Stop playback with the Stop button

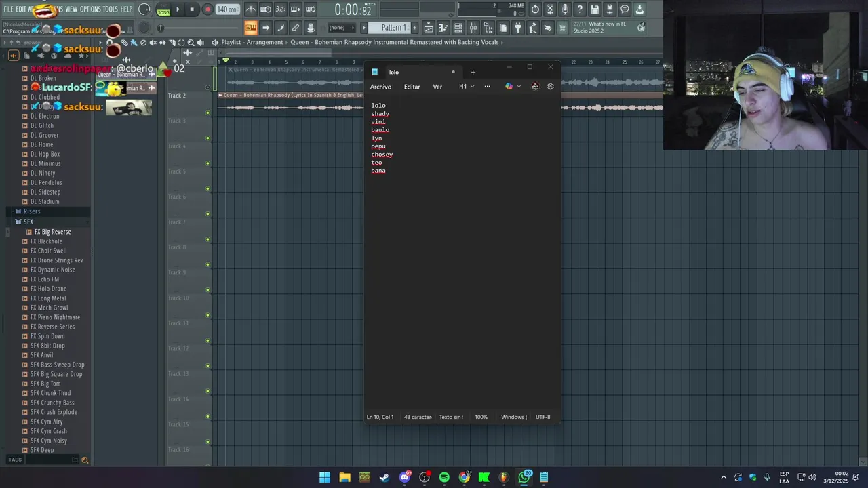192,9
